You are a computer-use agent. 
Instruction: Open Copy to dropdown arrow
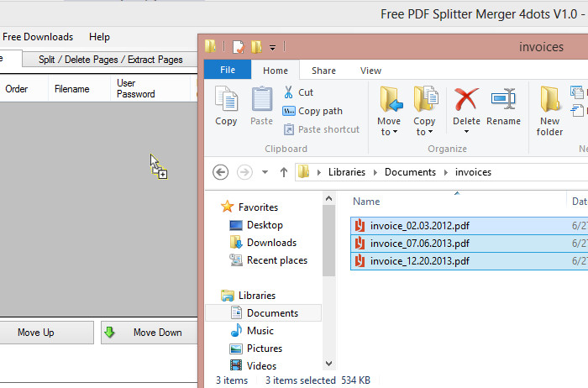point(430,132)
